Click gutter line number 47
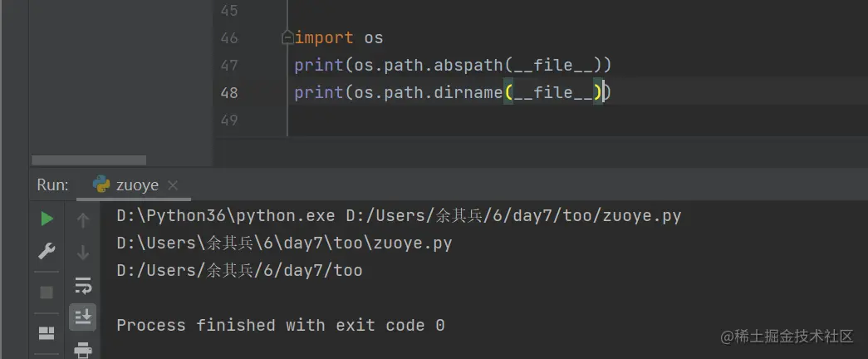This screenshot has height=359, width=868. [x=229, y=65]
